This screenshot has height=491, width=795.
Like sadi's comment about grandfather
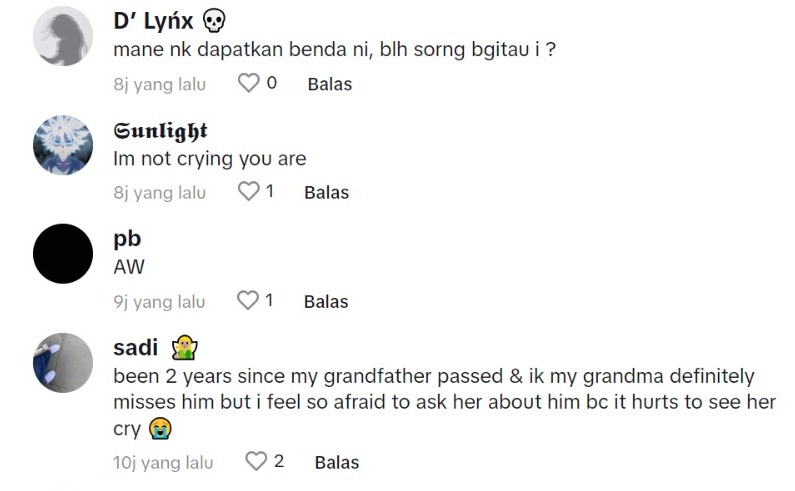click(257, 462)
